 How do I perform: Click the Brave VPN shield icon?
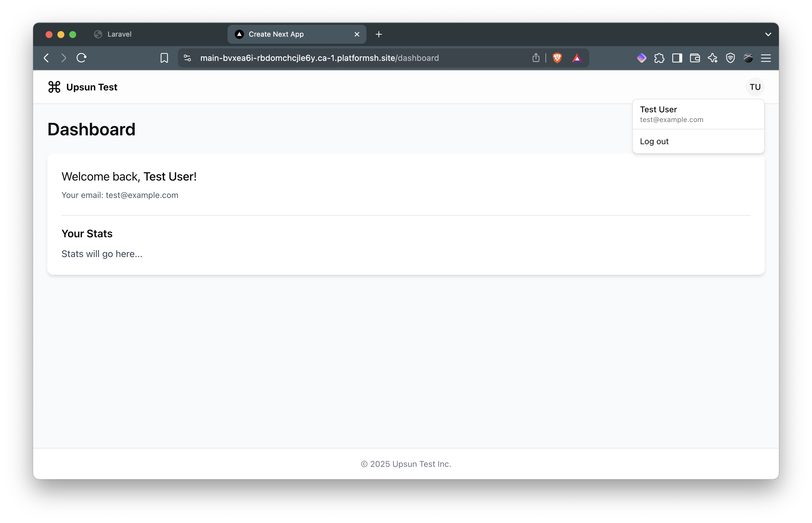pos(730,58)
